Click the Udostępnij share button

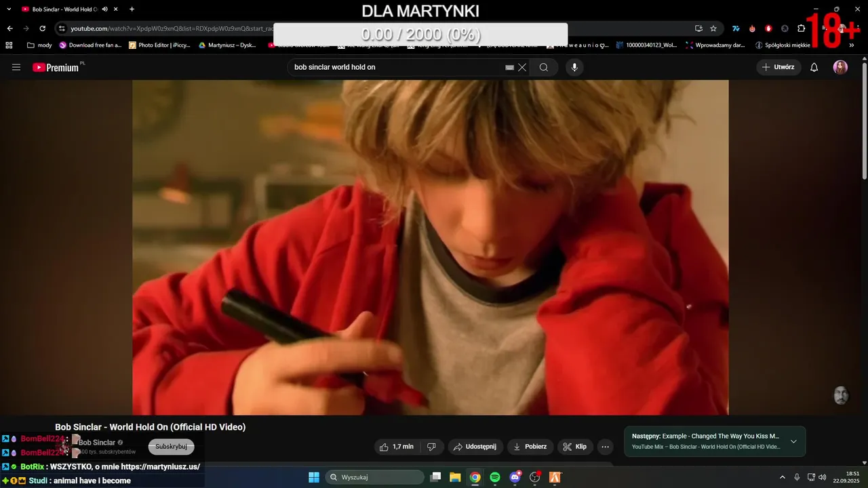tap(475, 447)
